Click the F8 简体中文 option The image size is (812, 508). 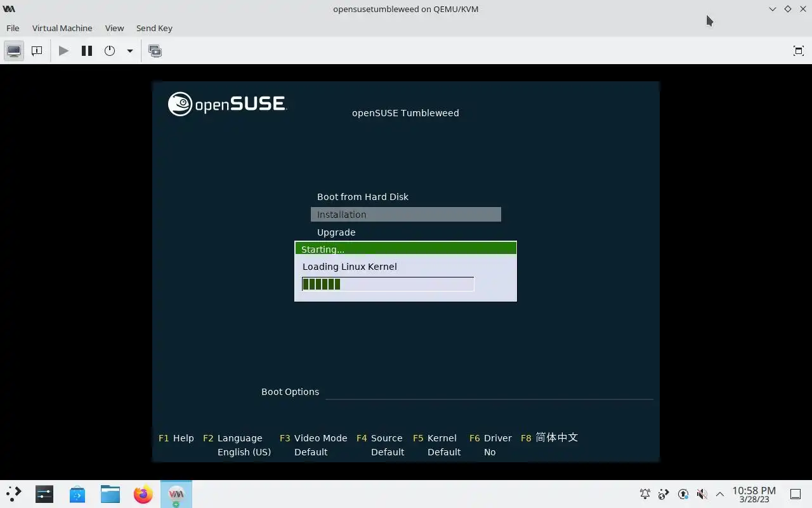pyautogui.click(x=549, y=438)
